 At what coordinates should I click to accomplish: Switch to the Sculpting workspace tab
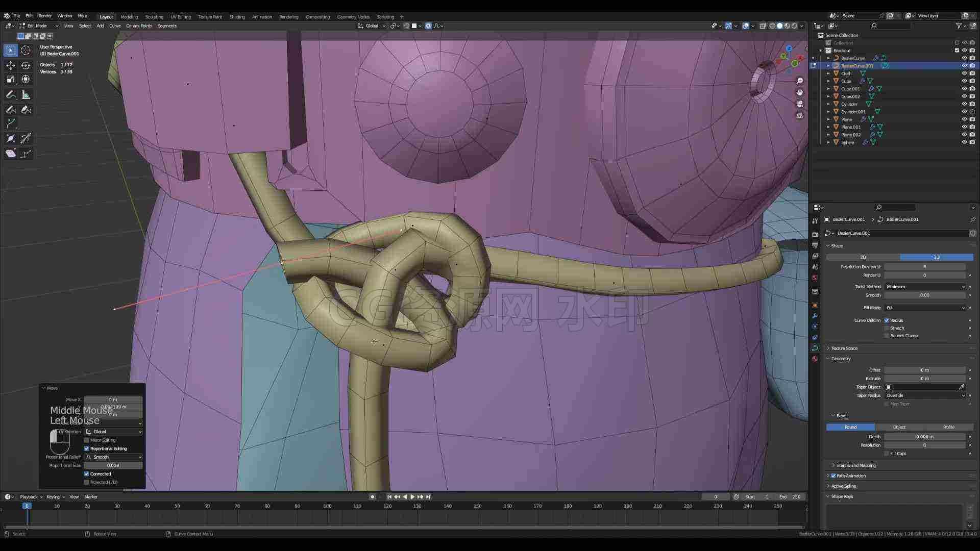[x=154, y=17]
